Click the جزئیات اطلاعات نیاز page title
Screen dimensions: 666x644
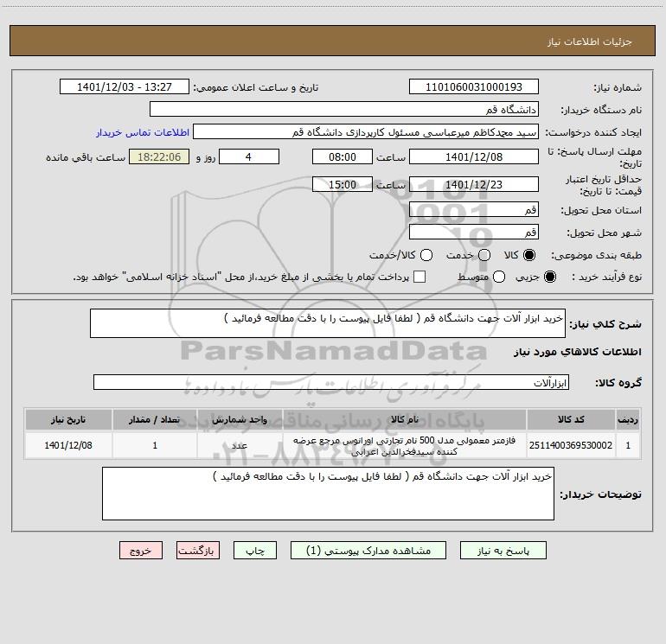point(590,41)
